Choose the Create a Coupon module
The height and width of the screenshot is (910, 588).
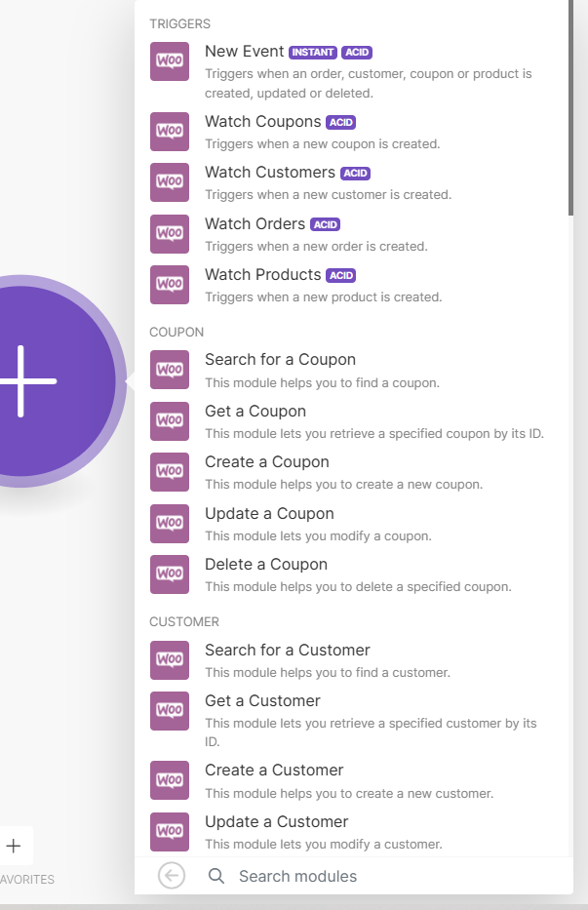tap(267, 462)
